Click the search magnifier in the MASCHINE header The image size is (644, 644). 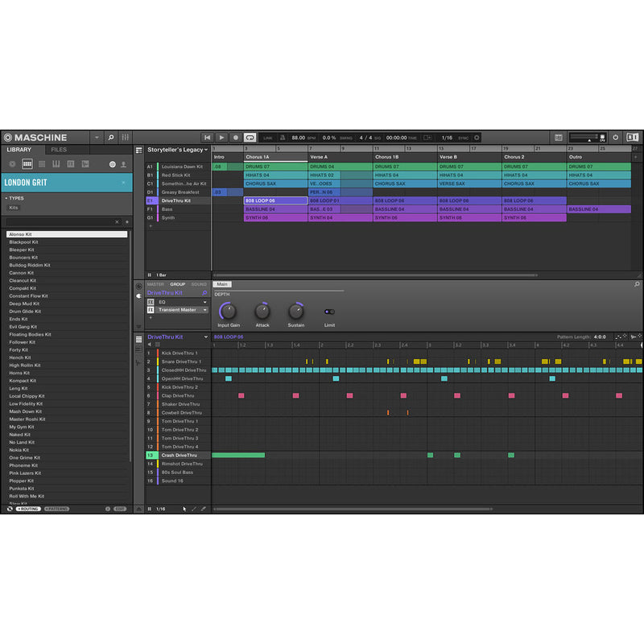click(109, 138)
